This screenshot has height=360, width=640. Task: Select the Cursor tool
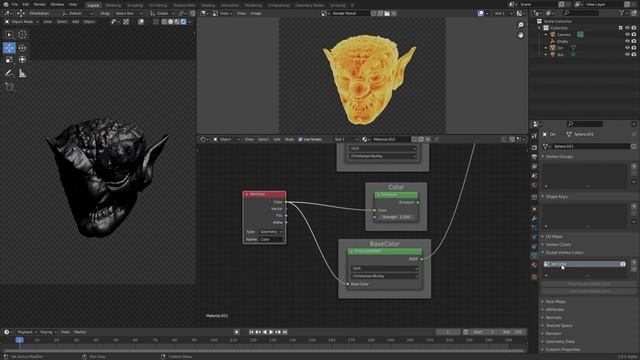click(x=22, y=35)
